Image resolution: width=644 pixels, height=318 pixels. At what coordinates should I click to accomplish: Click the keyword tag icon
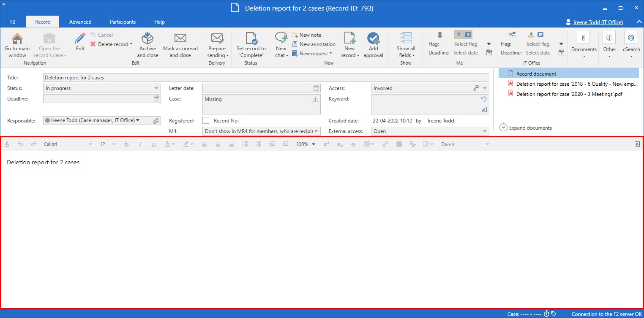pyautogui.click(x=484, y=99)
